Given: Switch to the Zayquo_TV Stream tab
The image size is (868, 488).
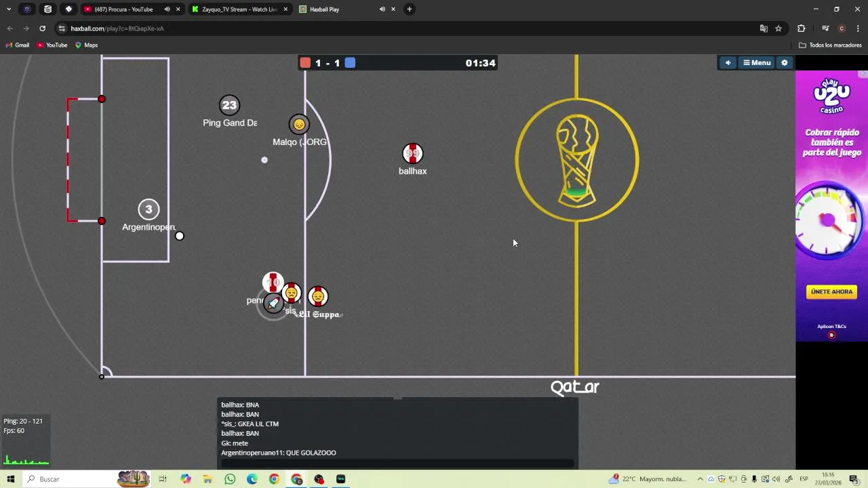Looking at the screenshot, I should click(x=239, y=9).
